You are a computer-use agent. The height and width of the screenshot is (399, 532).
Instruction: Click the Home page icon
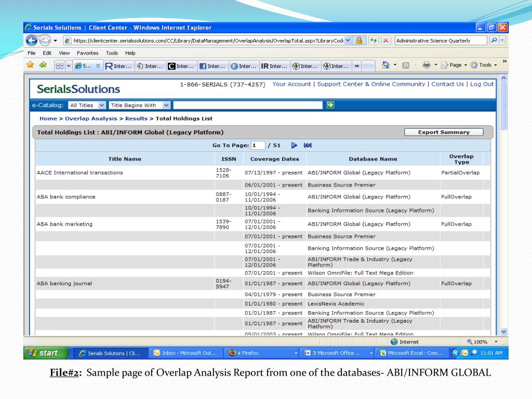[385, 65]
